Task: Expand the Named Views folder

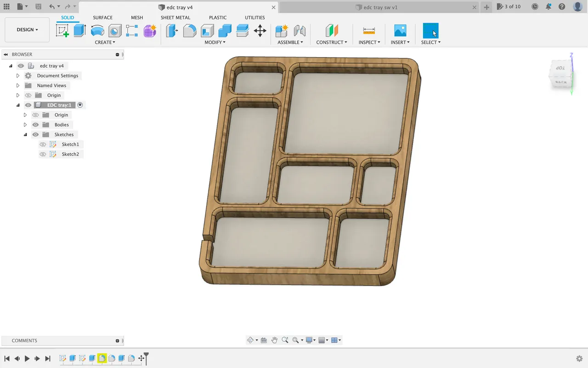Action: 17,85
